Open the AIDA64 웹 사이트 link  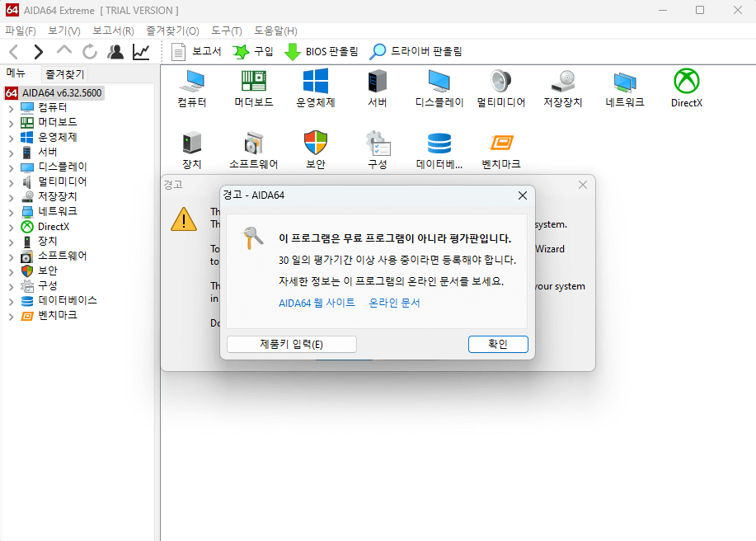pyautogui.click(x=317, y=303)
